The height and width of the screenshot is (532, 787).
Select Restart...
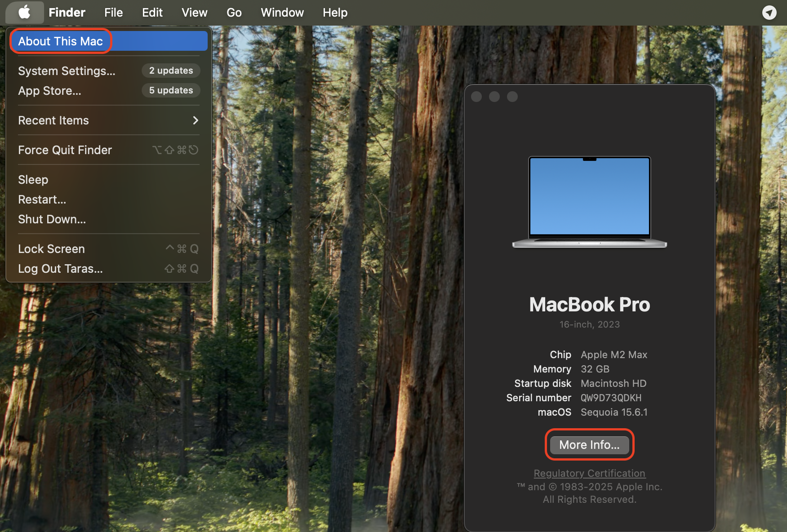[42, 199]
